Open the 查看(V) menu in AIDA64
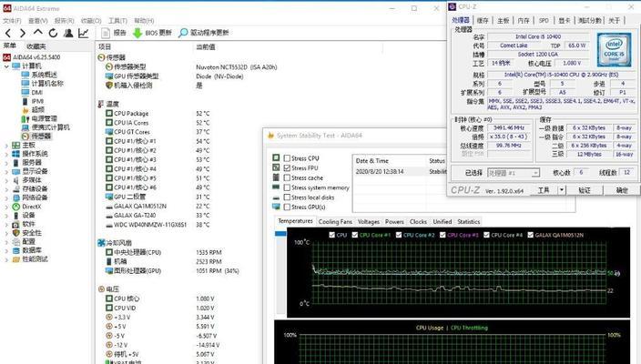The width and height of the screenshot is (641, 364). (x=37, y=20)
